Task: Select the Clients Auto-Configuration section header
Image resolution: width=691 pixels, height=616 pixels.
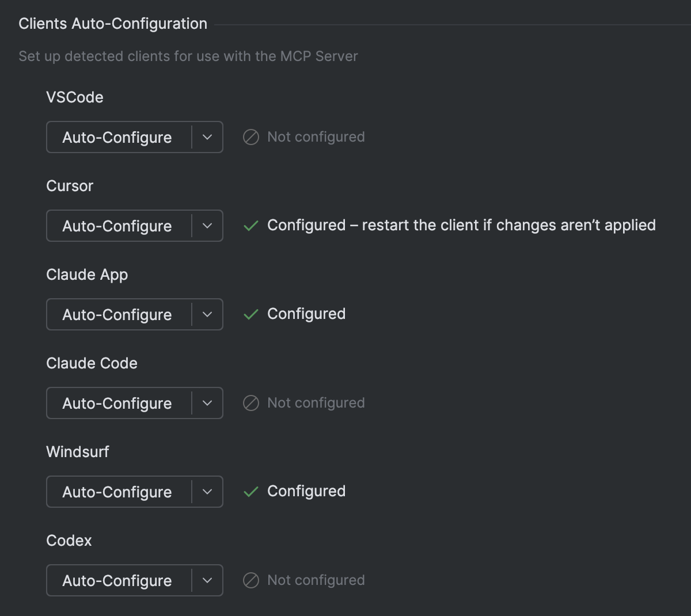Action: (112, 23)
